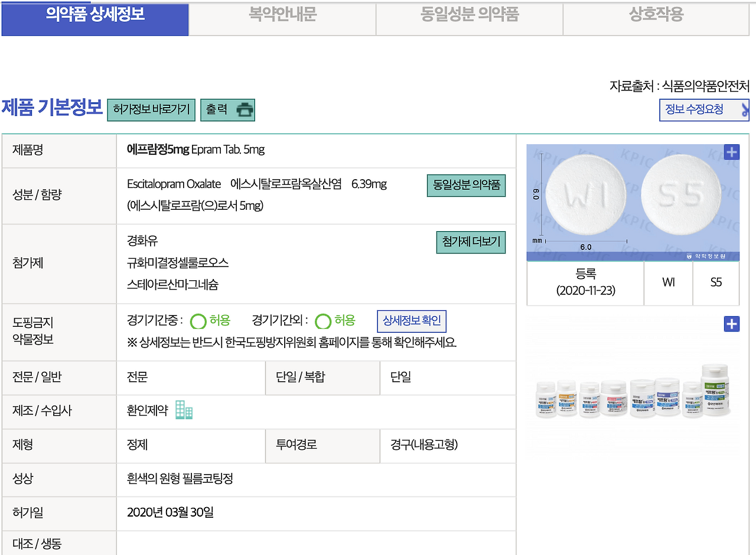Expand the additives list via 첨가제 더보기
Image resolution: width=756 pixels, height=555 pixels.
(471, 242)
